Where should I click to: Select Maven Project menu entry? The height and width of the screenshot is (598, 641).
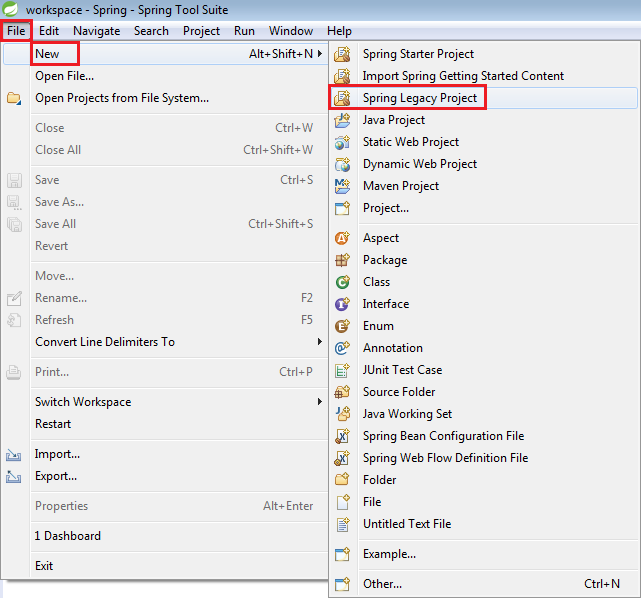click(x=401, y=186)
